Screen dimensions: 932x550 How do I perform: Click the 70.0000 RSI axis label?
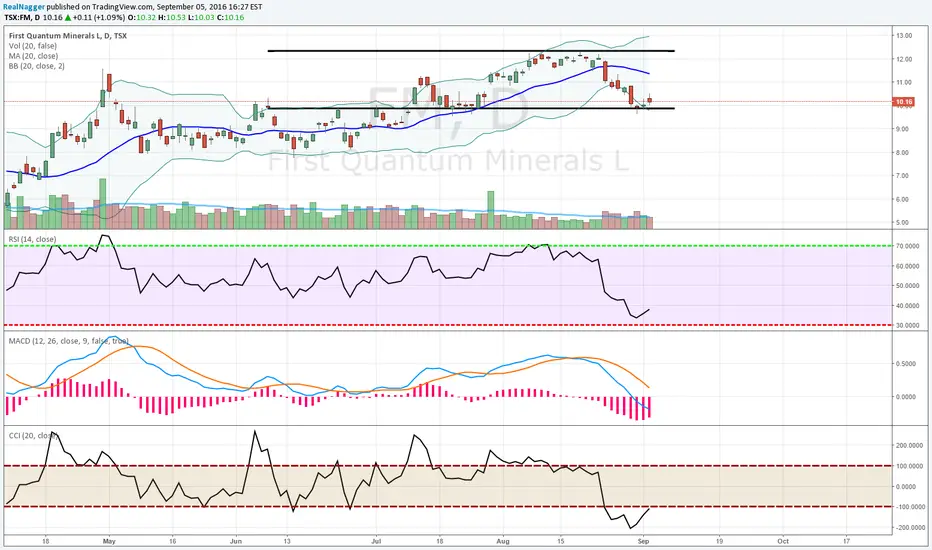click(909, 246)
